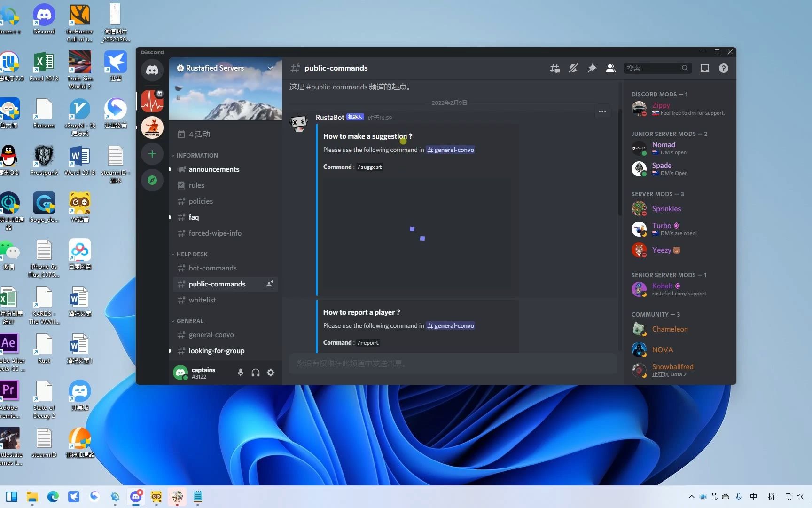Open Discord desktop shortcut icon
This screenshot has height=508, width=812.
click(44, 19)
